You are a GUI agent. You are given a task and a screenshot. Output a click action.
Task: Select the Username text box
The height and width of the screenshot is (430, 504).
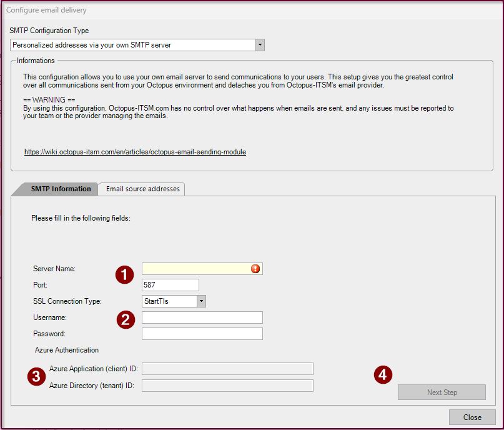point(202,317)
